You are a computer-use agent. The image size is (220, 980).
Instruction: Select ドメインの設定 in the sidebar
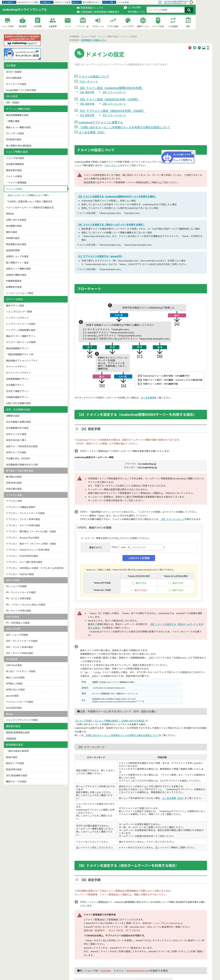pyautogui.click(x=36, y=189)
